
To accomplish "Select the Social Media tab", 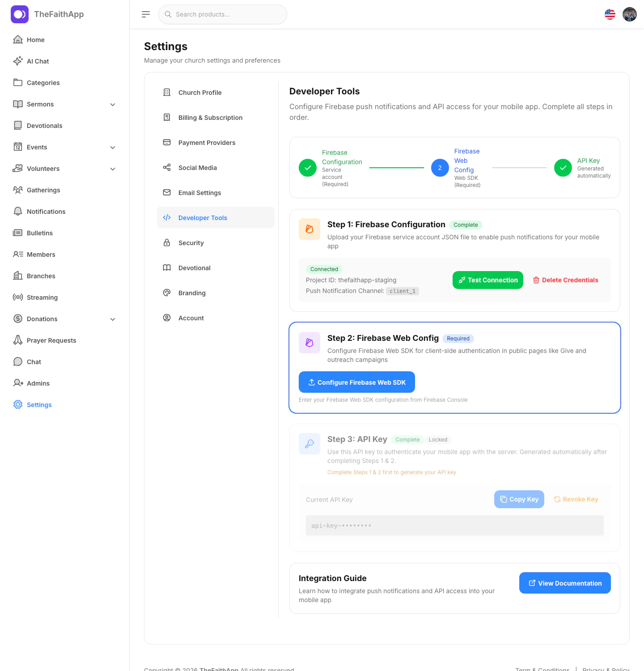I will click(216, 167).
